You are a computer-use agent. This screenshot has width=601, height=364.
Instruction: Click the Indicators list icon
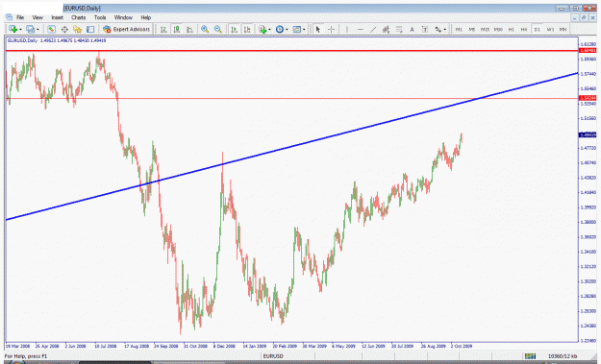coord(263,29)
